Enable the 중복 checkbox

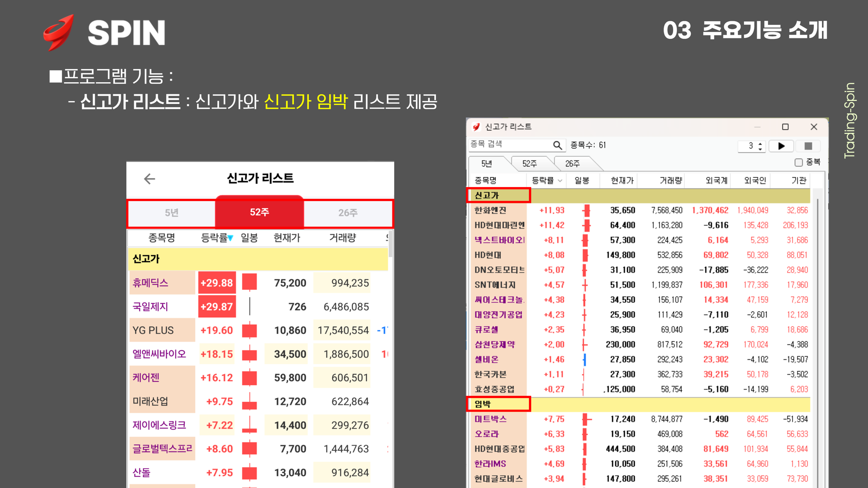click(x=798, y=162)
